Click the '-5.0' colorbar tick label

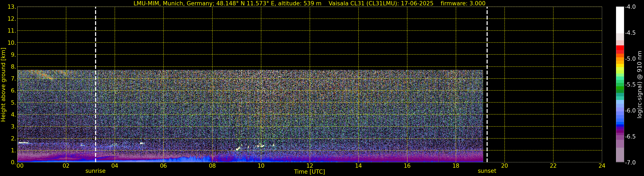click(630, 59)
